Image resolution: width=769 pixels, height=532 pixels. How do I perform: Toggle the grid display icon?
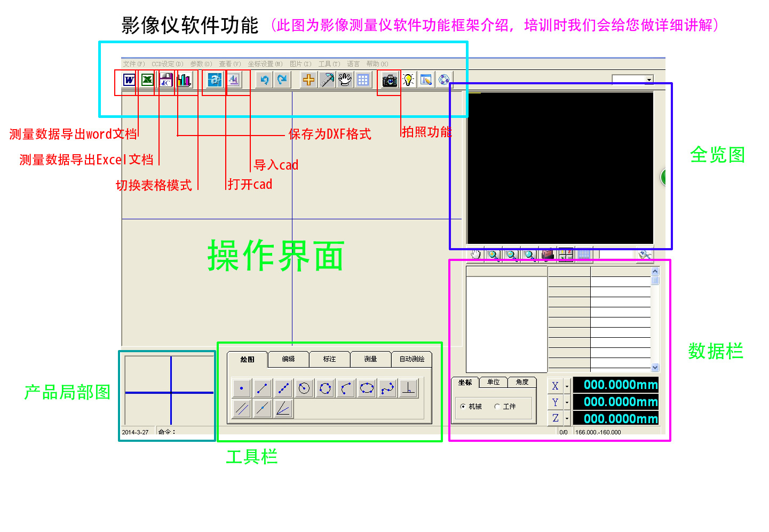coord(363,80)
